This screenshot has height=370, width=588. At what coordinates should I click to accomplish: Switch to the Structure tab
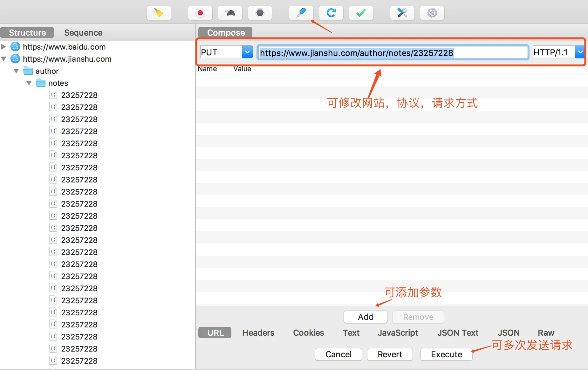[x=27, y=32]
